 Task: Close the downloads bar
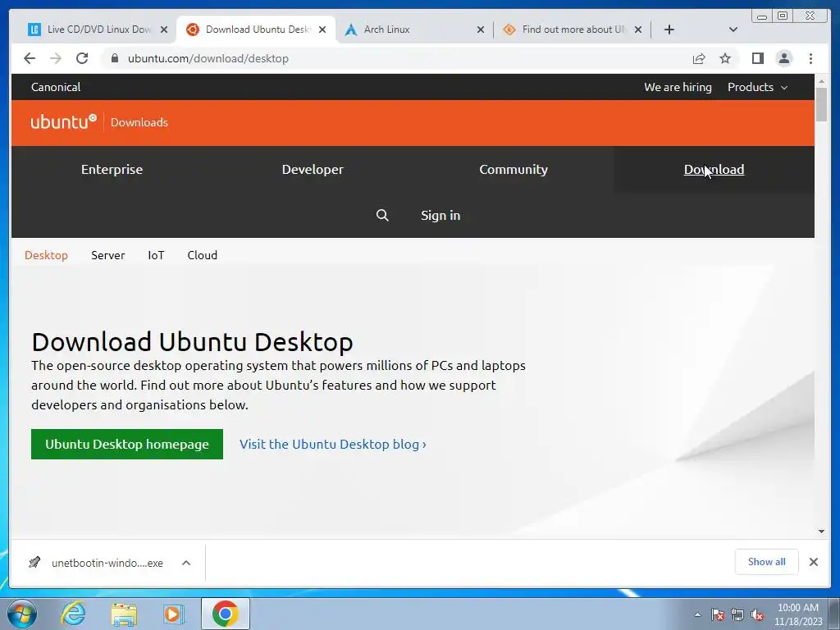click(813, 561)
